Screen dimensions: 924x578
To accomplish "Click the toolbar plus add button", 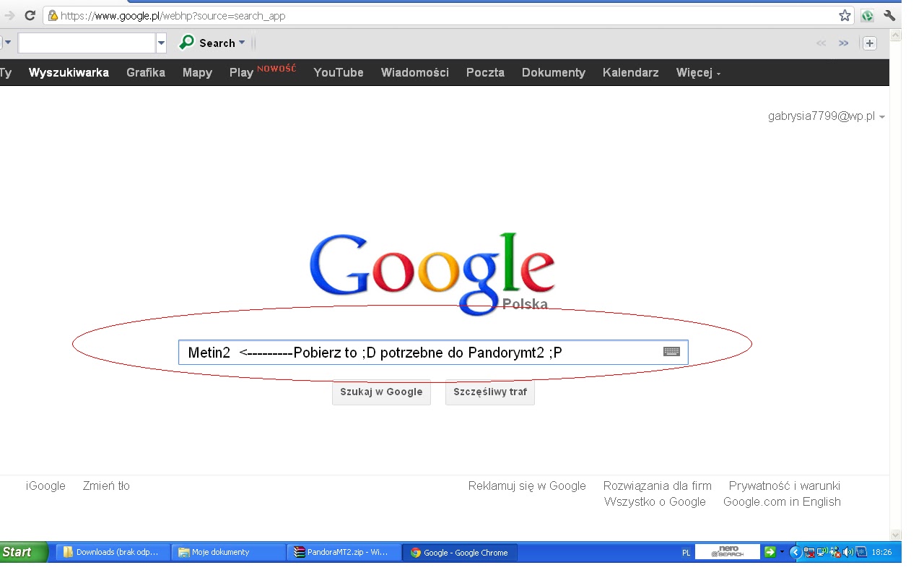I will 870,43.
